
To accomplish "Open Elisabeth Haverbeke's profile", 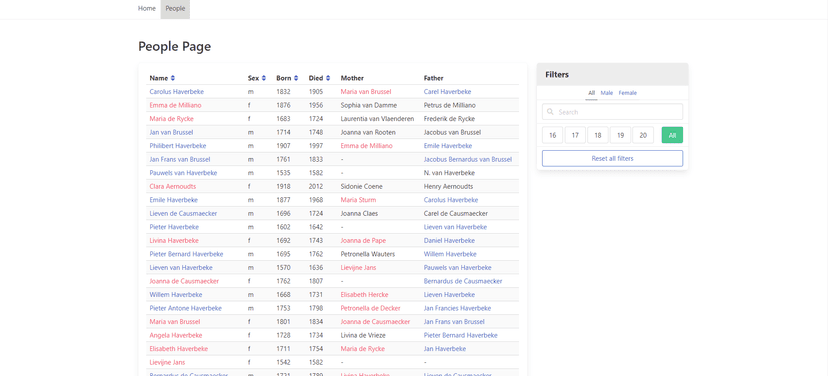I will [178, 349].
